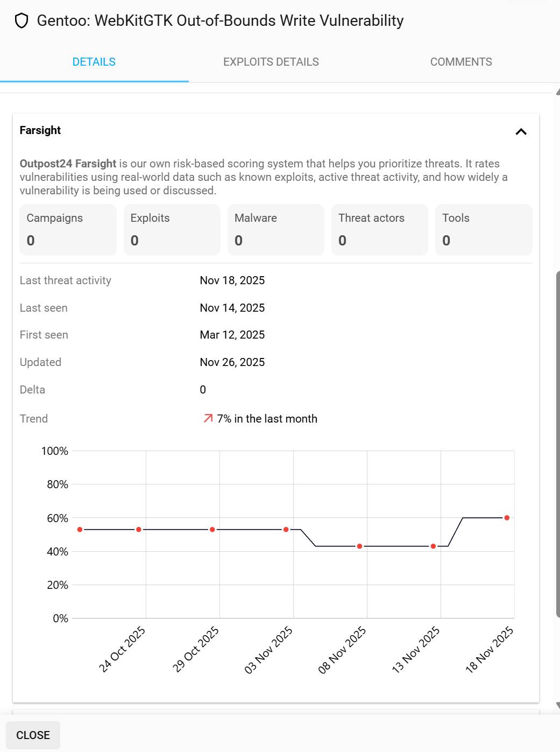Click the data point near 13 Nov 2025
The image size is (560, 752).
click(433, 546)
